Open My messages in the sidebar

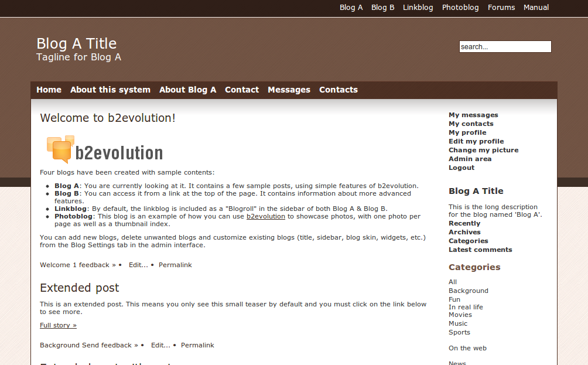[473, 115]
